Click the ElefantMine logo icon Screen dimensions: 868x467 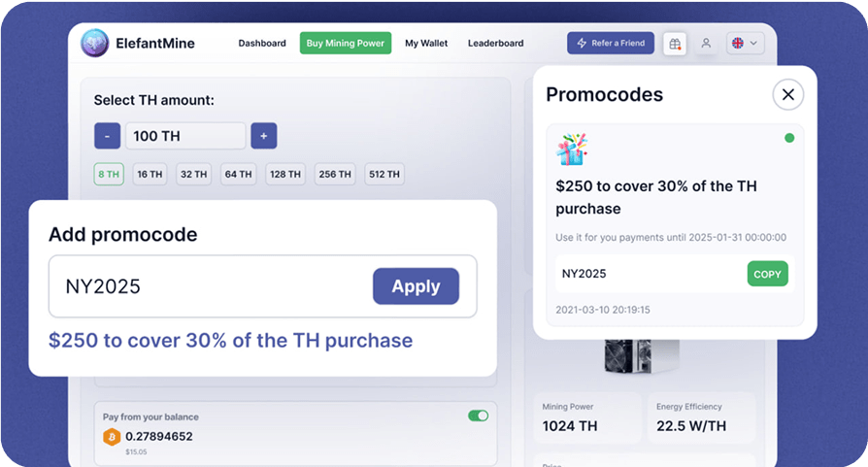point(94,44)
